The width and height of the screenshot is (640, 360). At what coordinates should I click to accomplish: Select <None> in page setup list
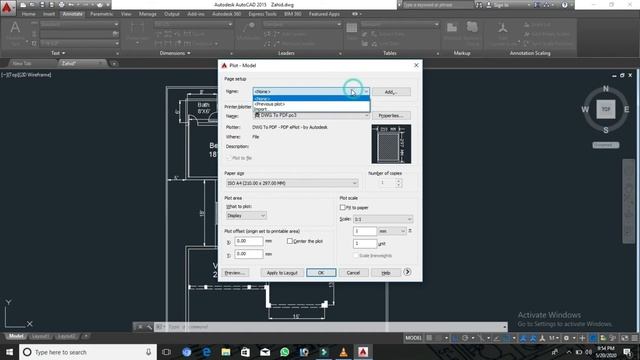(x=311, y=99)
